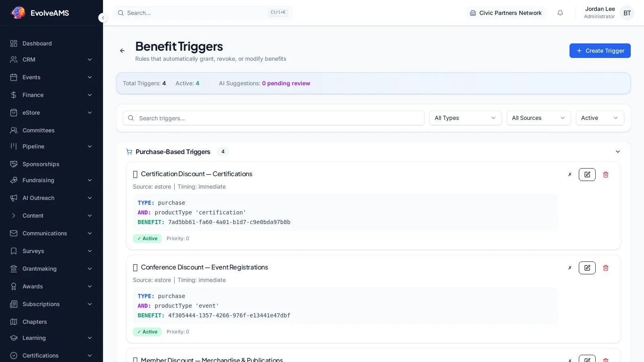Open Chapters in the sidebar

point(52,322)
